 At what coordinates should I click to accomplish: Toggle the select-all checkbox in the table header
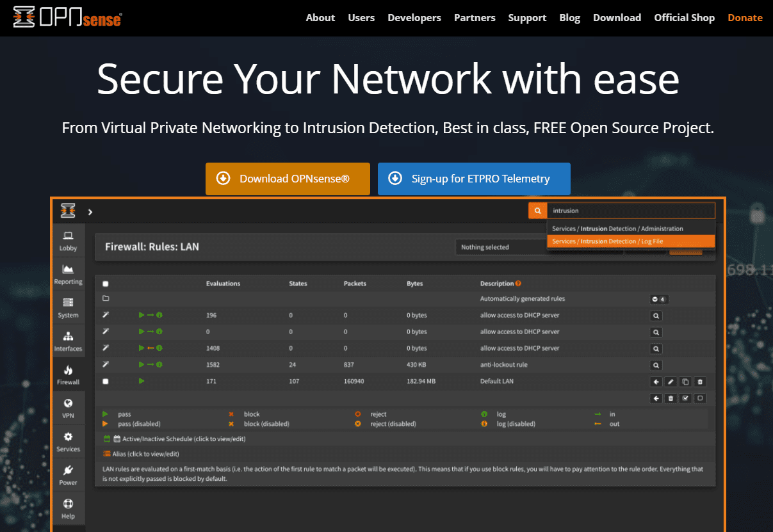pyautogui.click(x=106, y=284)
